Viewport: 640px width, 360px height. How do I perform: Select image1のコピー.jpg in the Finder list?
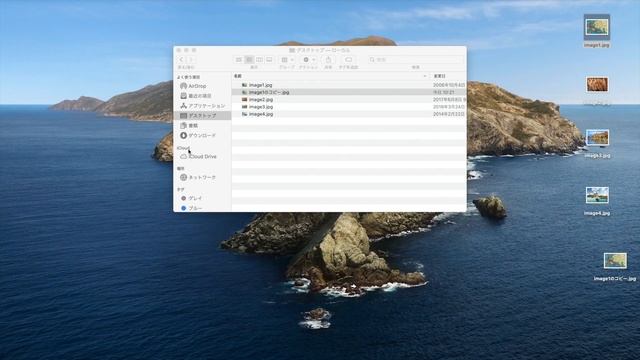click(349, 92)
